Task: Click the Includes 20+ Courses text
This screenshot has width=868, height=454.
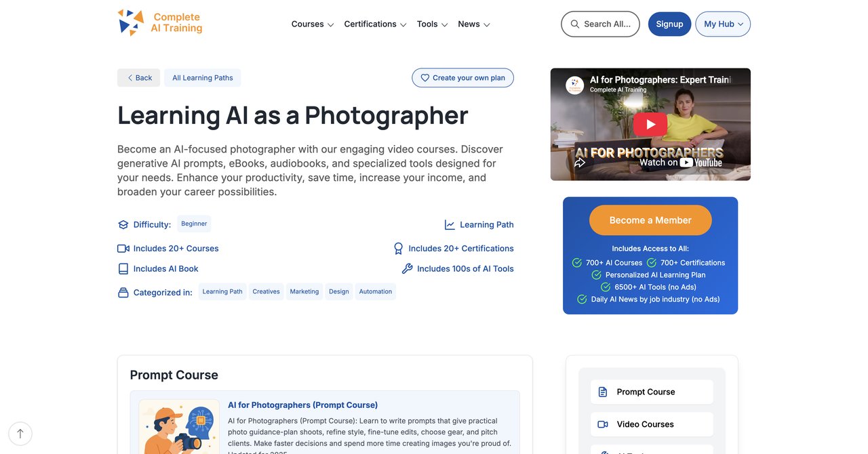Action: (x=176, y=249)
